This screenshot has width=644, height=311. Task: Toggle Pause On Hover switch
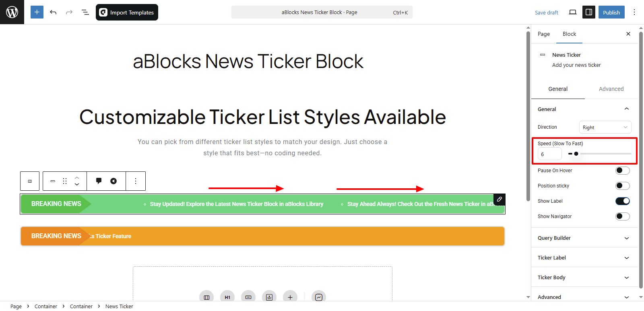tap(623, 171)
